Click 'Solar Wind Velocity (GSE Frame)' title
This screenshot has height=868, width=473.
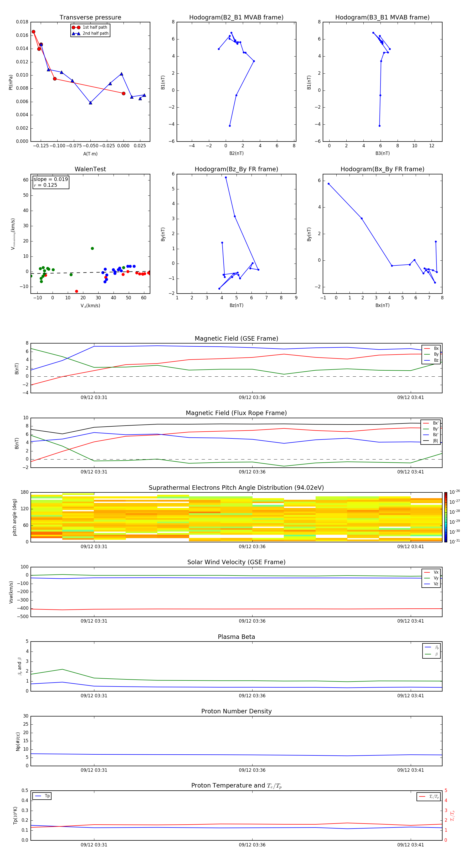236,562
